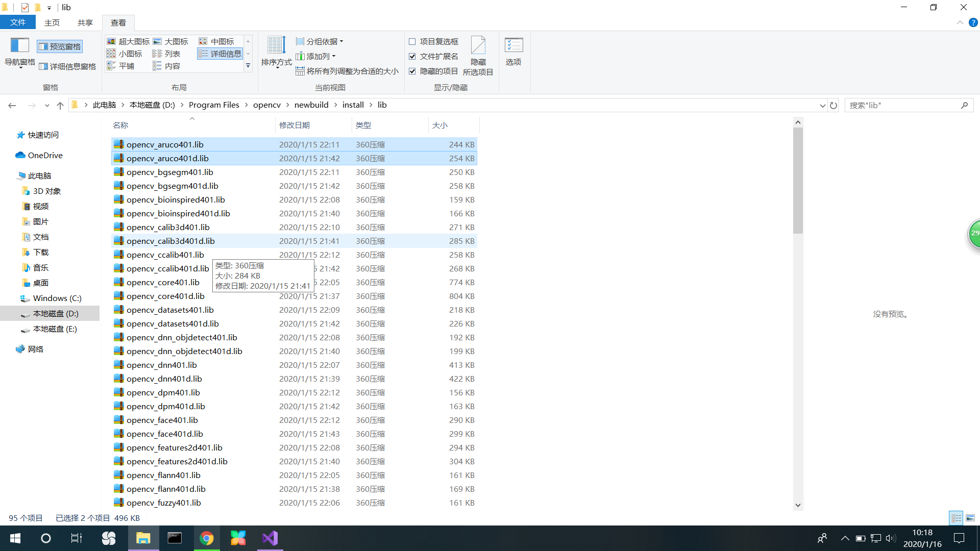Uncheck file name extensions

coord(412,56)
